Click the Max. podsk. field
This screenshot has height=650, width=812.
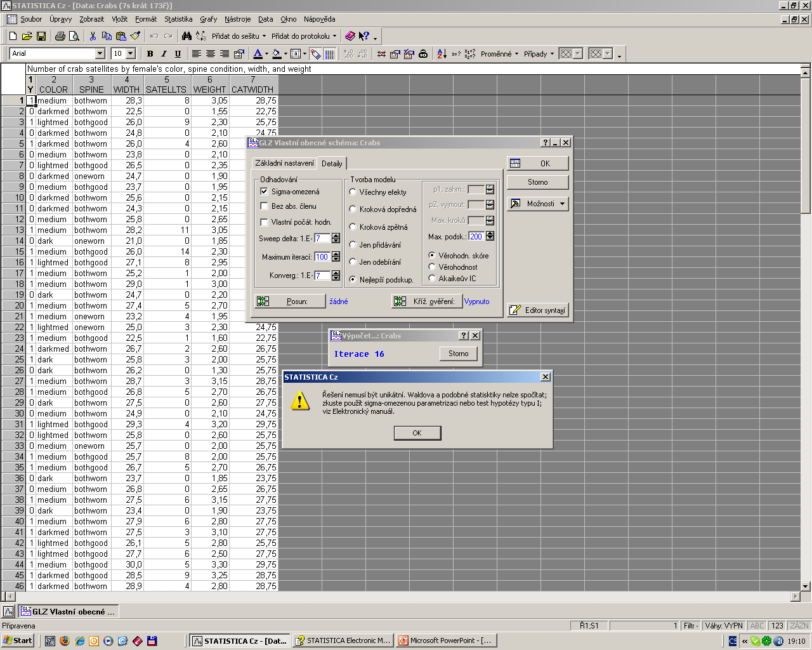point(476,236)
